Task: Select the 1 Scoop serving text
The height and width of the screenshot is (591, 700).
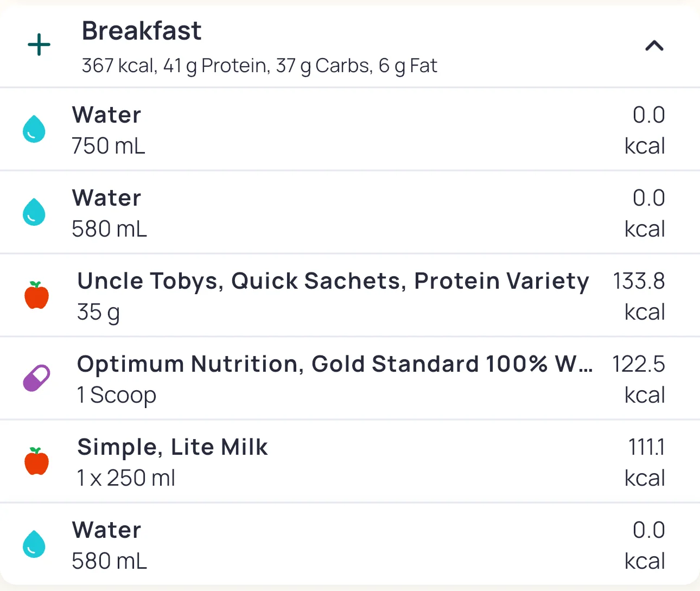Action: point(117,395)
